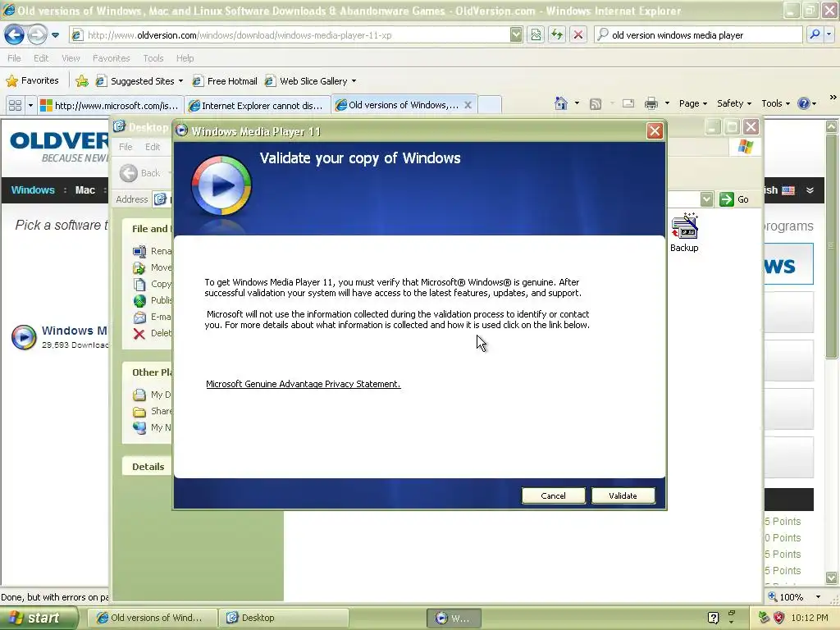
Task: Click the Validate button
Action: pyautogui.click(x=623, y=495)
